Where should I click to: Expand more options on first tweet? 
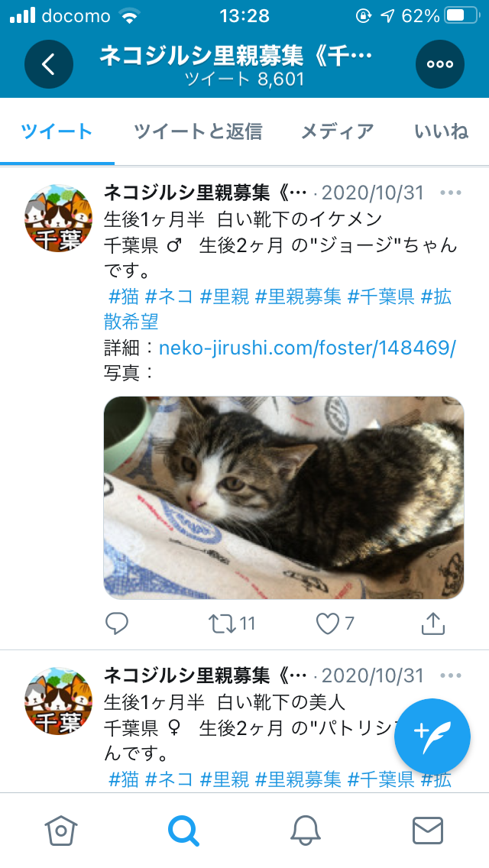pos(451,193)
